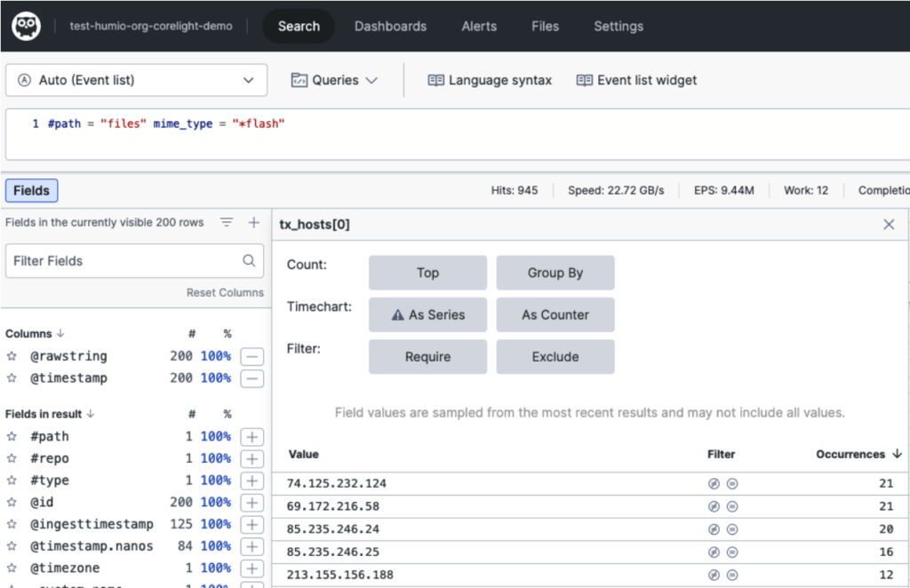Image resolution: width=910 pixels, height=588 pixels.
Task: Open the Alerts tab
Action: click(x=479, y=26)
